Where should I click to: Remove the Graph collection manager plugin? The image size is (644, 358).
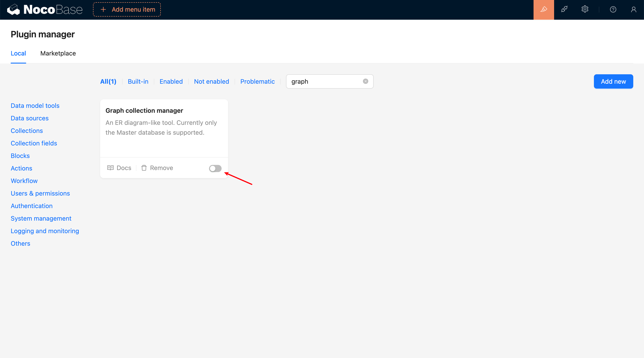point(157,168)
